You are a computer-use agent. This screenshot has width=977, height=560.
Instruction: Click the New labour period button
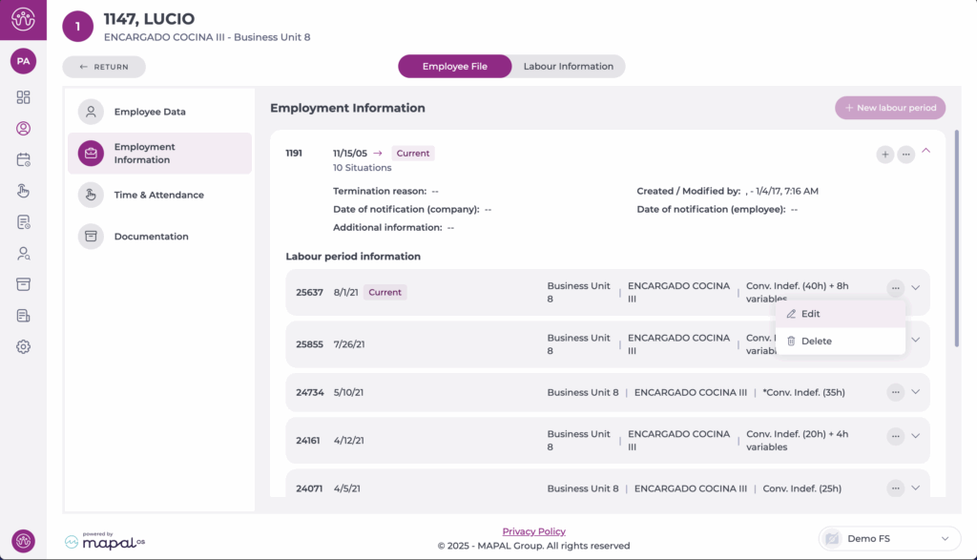[889, 108]
